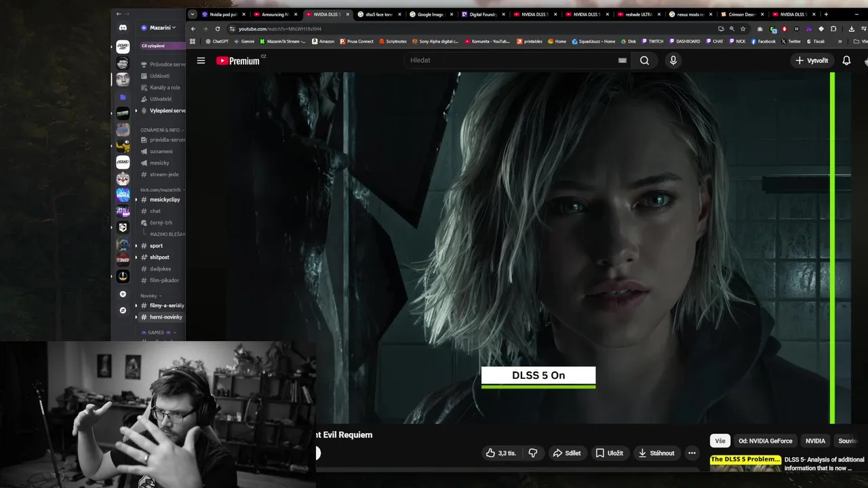This screenshot has height=488, width=868.
Task: Open the shitpost Discord channel
Action: pyautogui.click(x=161, y=257)
